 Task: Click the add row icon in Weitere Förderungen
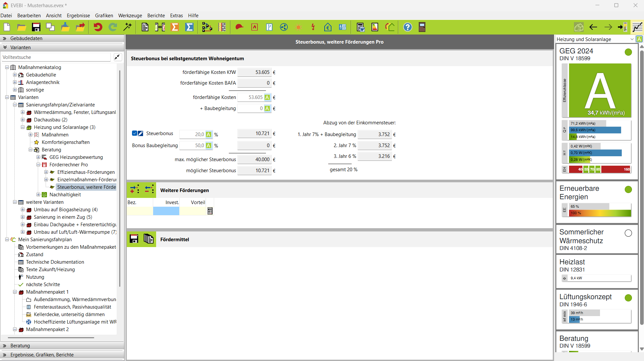(134, 189)
